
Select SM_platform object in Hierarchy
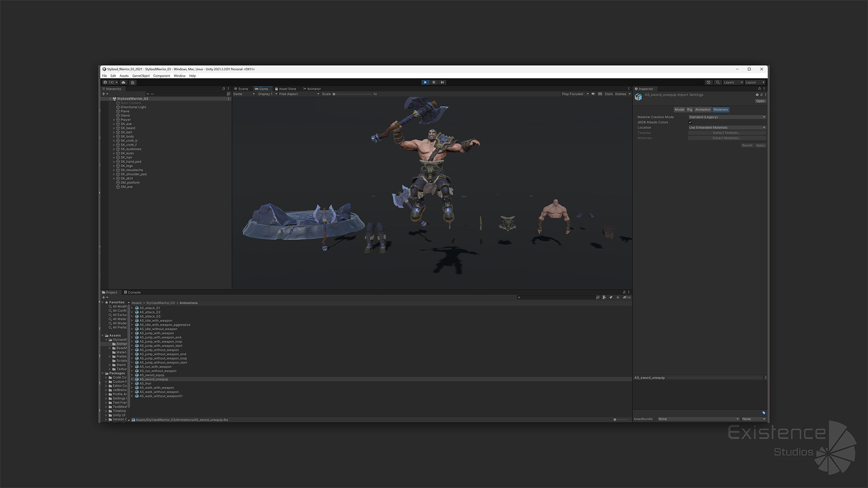point(130,183)
